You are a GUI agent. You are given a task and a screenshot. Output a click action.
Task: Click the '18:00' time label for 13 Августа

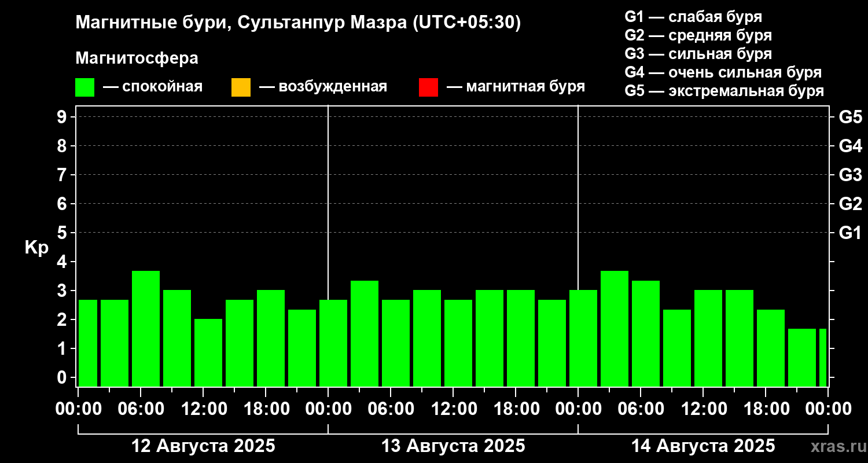pos(516,409)
